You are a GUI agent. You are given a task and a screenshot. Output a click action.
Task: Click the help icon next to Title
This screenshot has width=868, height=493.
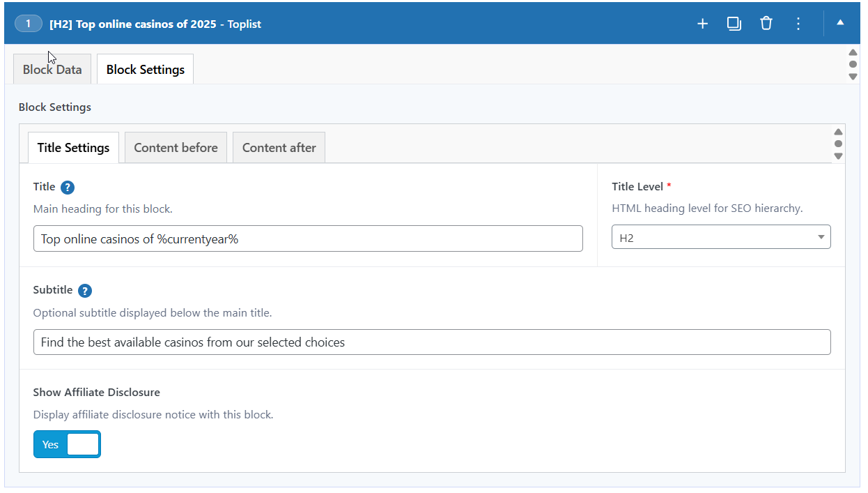pos(68,188)
